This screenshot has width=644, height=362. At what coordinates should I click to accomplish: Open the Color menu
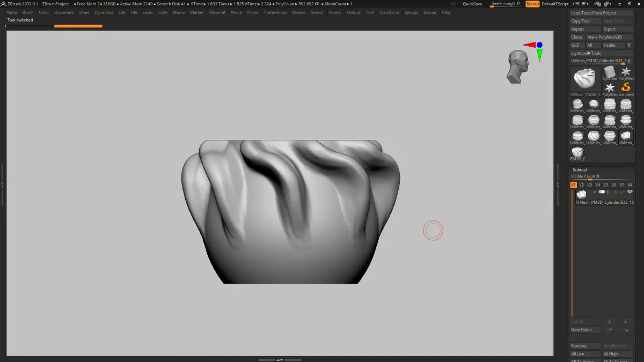[44, 12]
